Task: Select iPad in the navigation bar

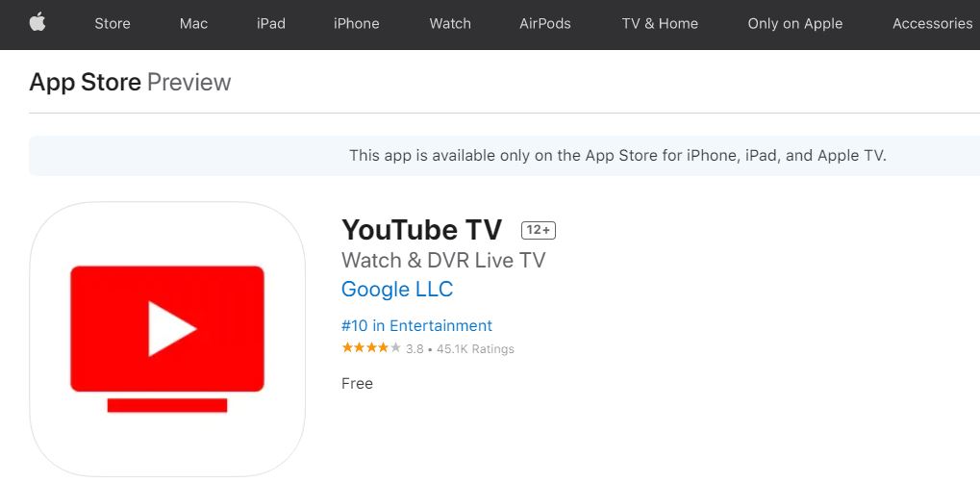Action: [x=270, y=24]
